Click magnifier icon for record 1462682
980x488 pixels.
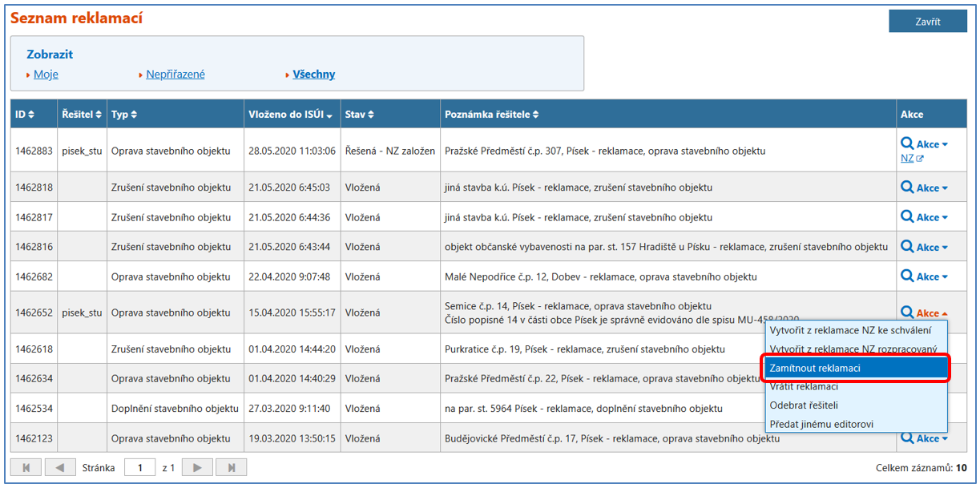[907, 276]
